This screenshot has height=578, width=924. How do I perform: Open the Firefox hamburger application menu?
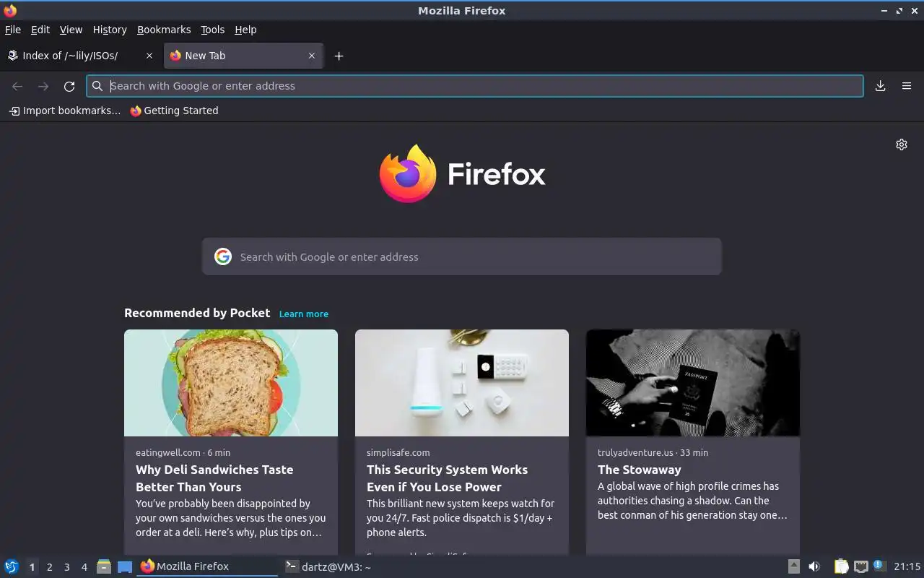click(907, 86)
